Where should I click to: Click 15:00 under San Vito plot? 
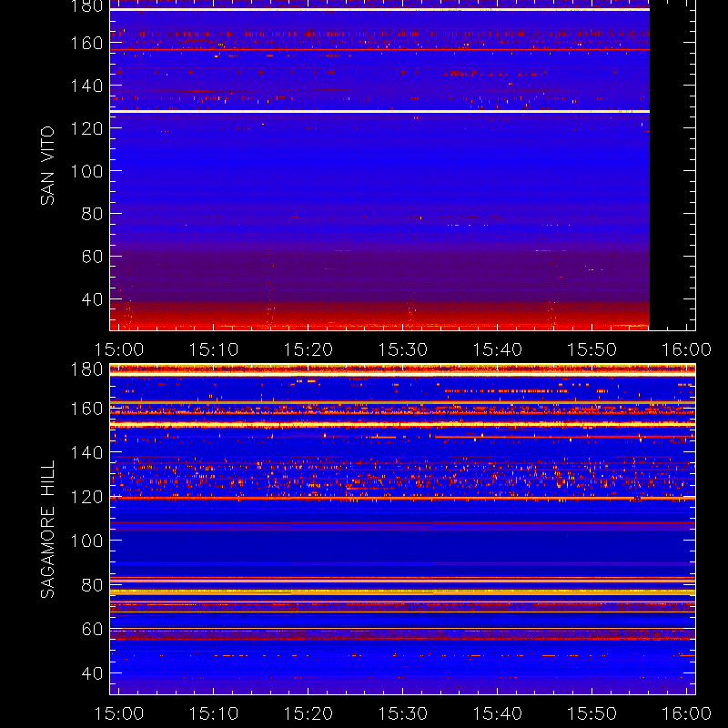(119, 349)
